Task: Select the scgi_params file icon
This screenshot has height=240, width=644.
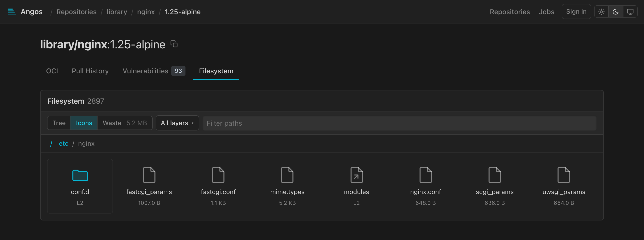Action: (495, 175)
